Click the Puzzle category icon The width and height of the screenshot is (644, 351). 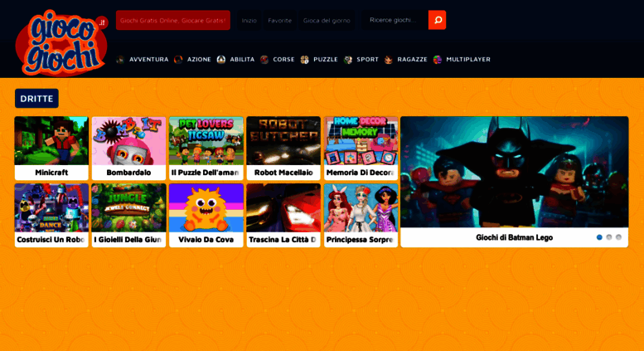coord(304,60)
